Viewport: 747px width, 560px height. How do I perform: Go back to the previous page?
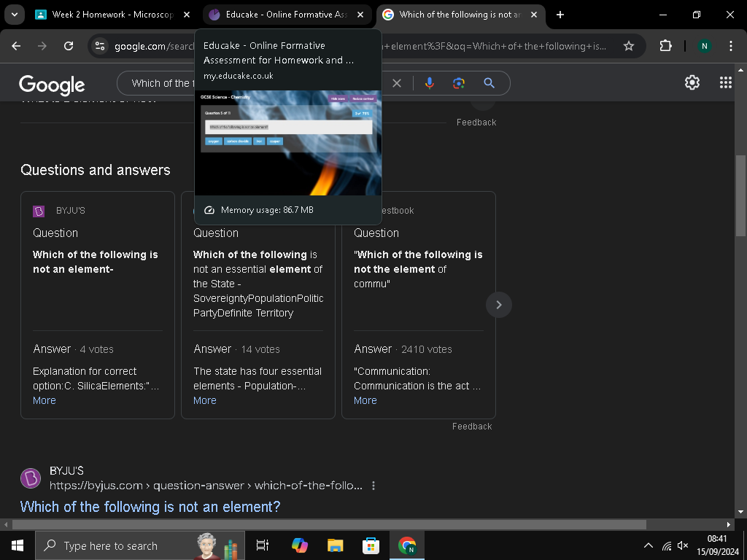(x=16, y=46)
